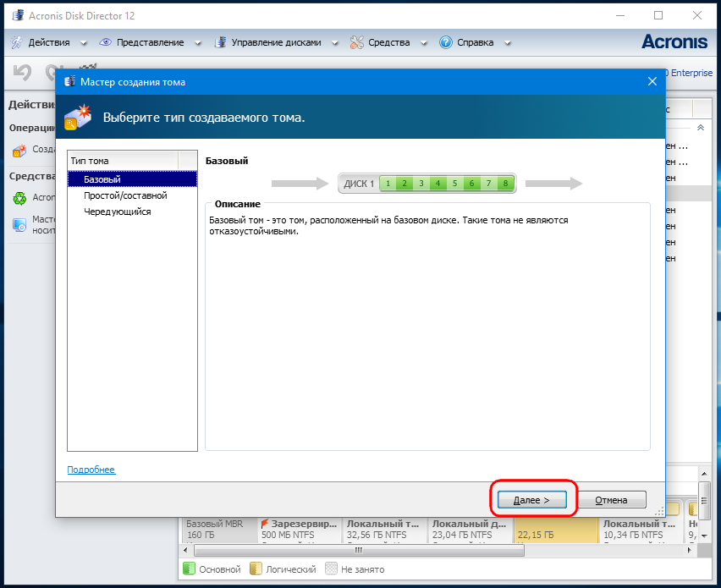This screenshot has height=588, width=721.
Task: Cancel the wizard with Отмена button
Action: pyautogui.click(x=610, y=500)
